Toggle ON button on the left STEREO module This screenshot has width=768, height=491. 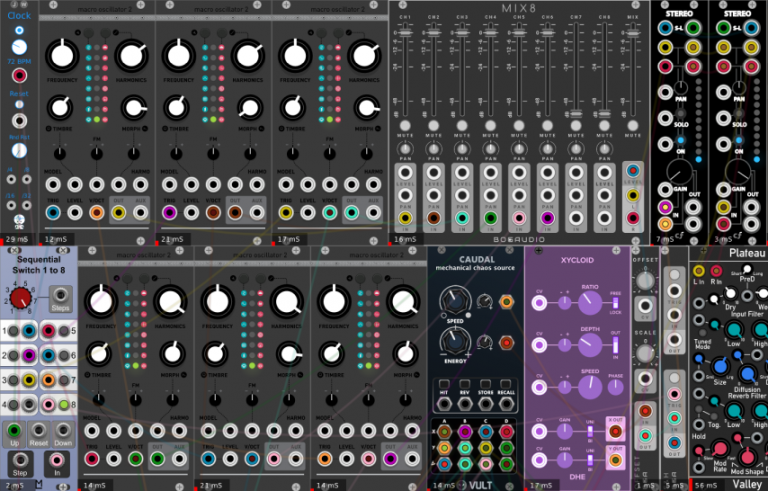click(x=680, y=141)
